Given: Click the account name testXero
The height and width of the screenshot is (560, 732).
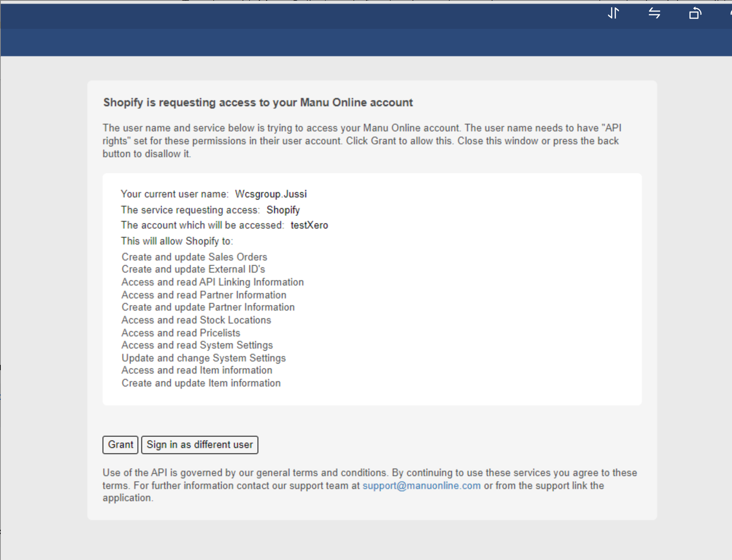Looking at the screenshot, I should 309,225.
